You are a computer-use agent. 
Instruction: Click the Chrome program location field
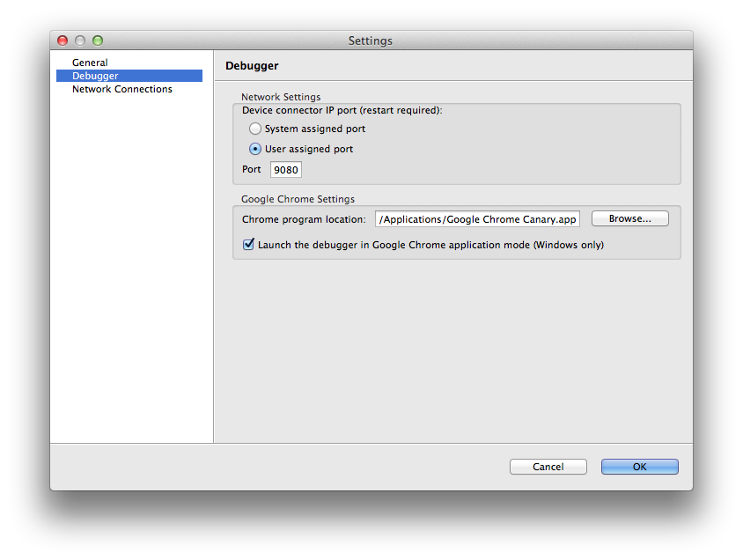477,219
